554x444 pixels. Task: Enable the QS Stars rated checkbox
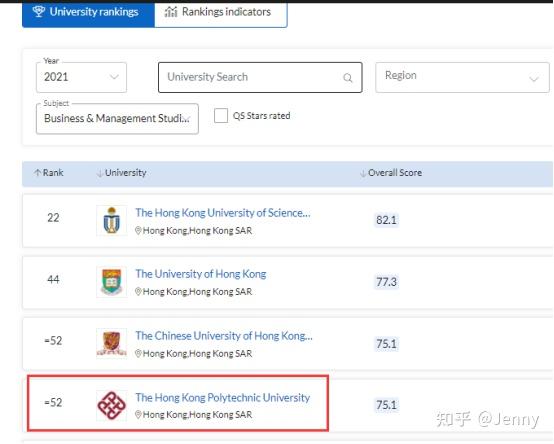coord(221,116)
